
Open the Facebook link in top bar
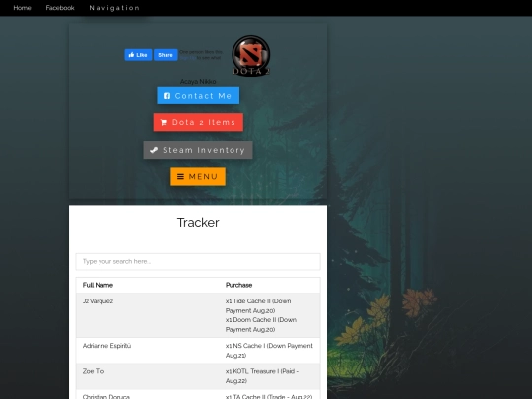60,8
